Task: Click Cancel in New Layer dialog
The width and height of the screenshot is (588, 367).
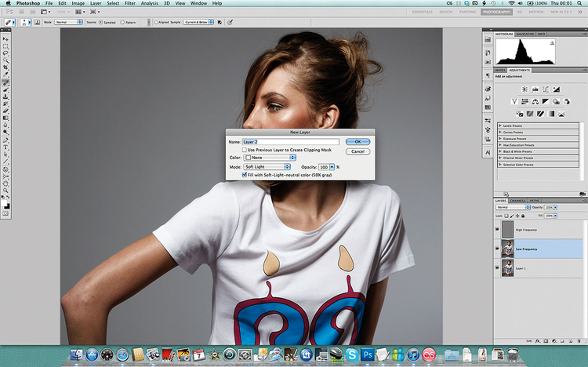Action: (x=358, y=151)
